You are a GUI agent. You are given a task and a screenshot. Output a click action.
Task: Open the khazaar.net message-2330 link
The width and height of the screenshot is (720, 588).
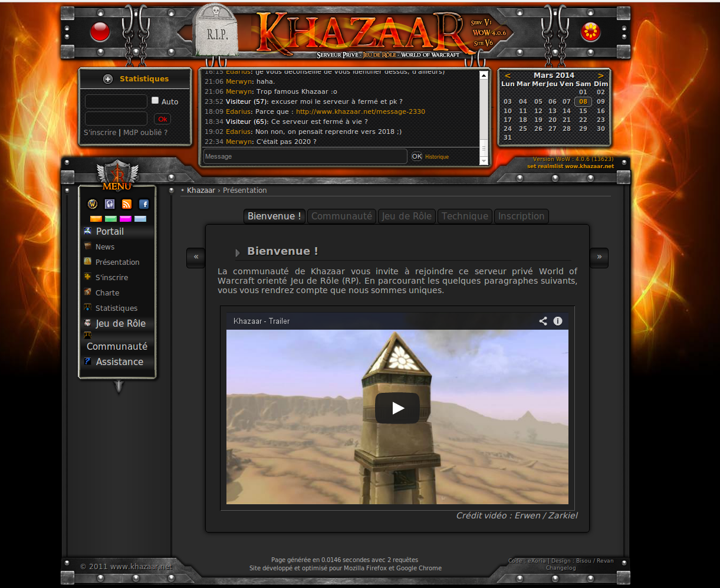point(360,111)
